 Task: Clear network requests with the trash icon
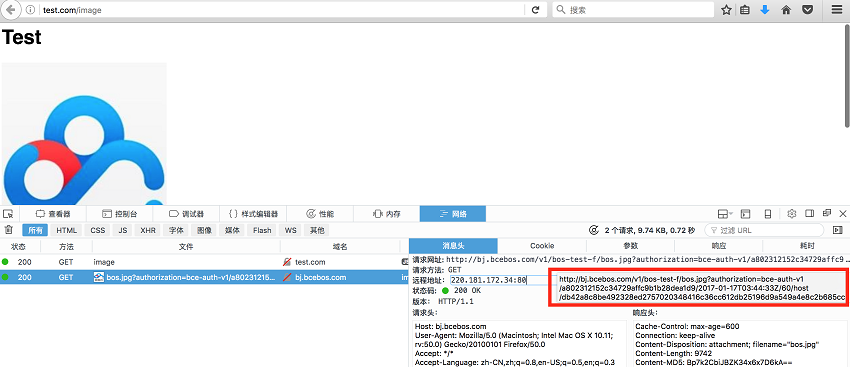(8, 230)
